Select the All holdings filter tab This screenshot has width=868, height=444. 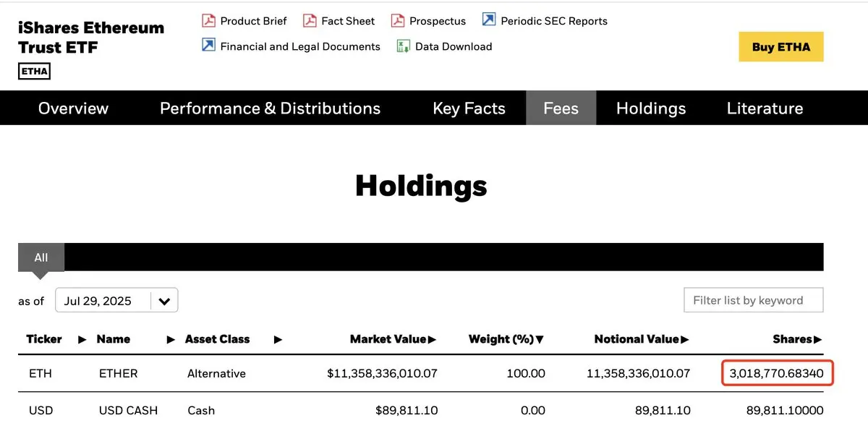41,257
